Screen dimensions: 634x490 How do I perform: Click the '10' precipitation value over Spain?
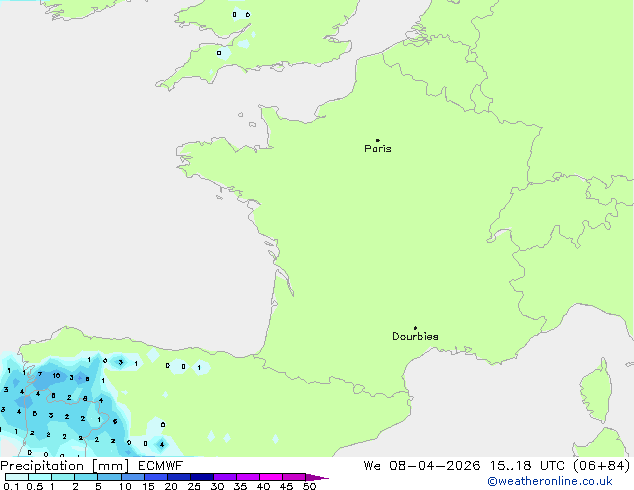(56, 376)
